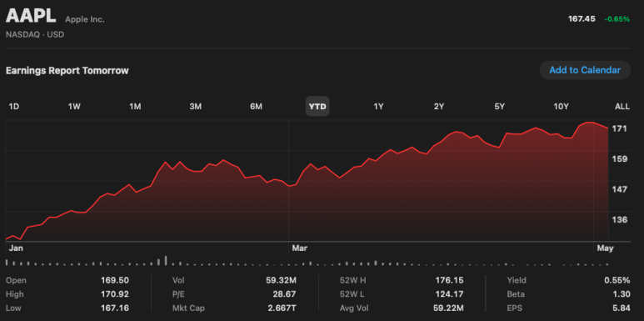The image size is (644, 321).
Task: Click the NASDAQ · USD label
Action: pos(35,34)
